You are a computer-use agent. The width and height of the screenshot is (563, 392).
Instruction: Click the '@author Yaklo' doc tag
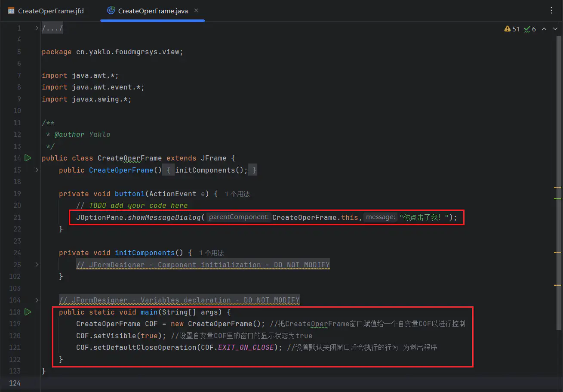click(x=82, y=135)
